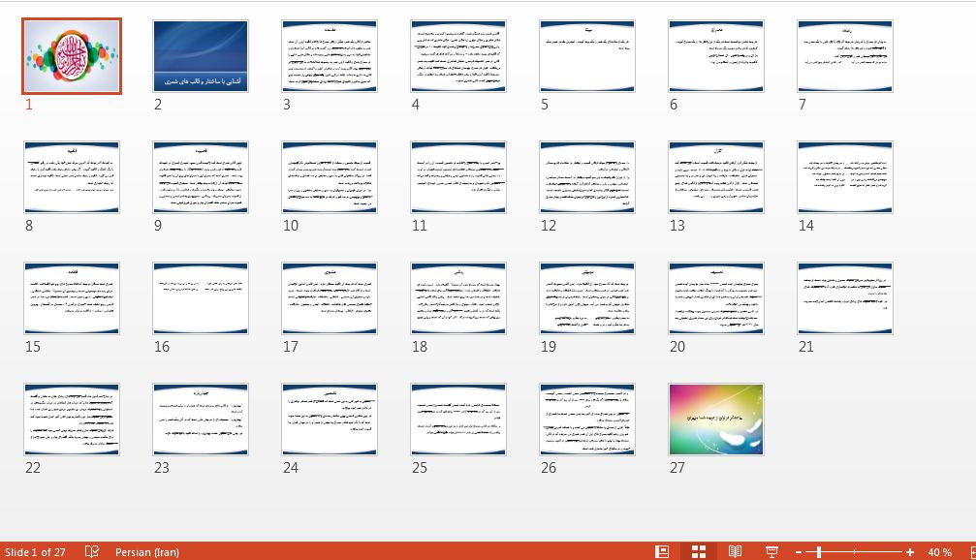Select slide 10 thumbnail
Screen dimensions: 976x560
[x=330, y=177]
